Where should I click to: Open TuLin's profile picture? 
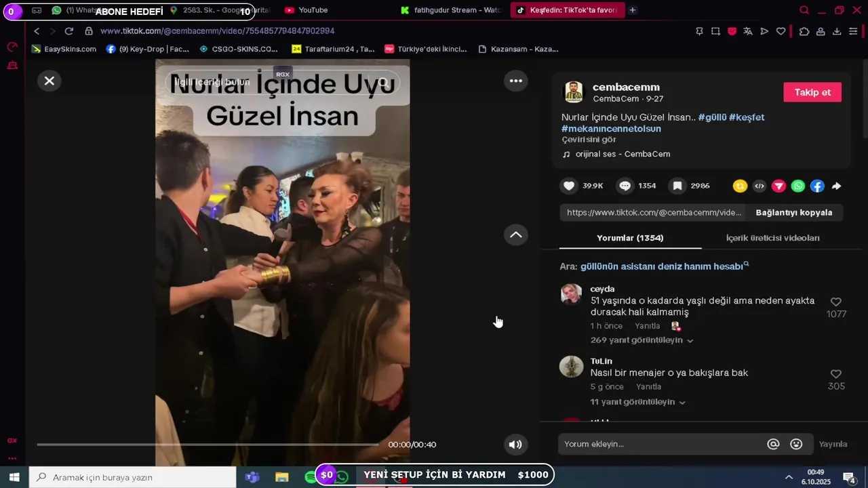571,366
